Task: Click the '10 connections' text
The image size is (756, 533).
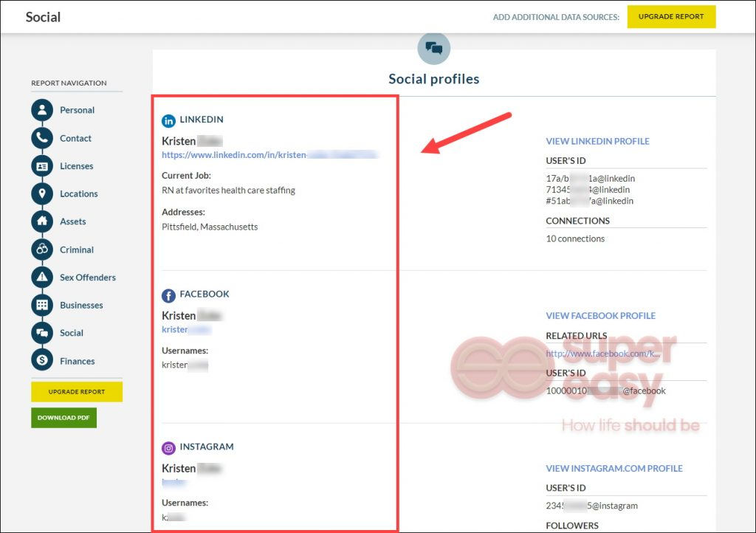Action: pos(575,238)
